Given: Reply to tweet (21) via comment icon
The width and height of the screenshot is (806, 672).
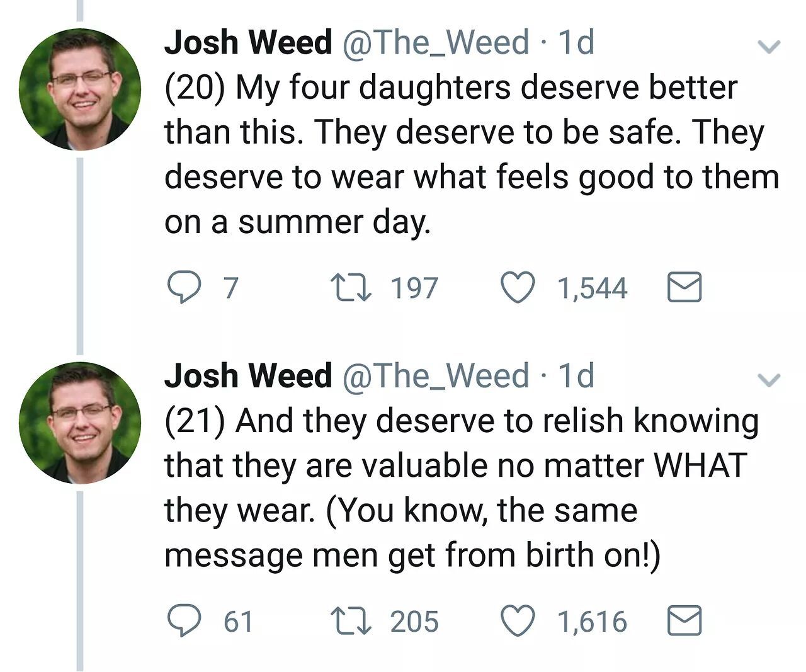Looking at the screenshot, I should click(x=182, y=621).
